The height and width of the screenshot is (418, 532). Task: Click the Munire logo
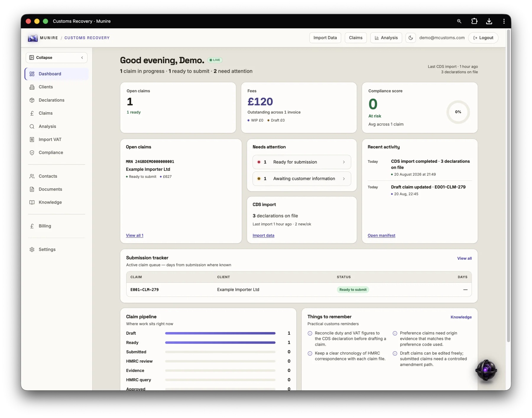[x=33, y=38]
